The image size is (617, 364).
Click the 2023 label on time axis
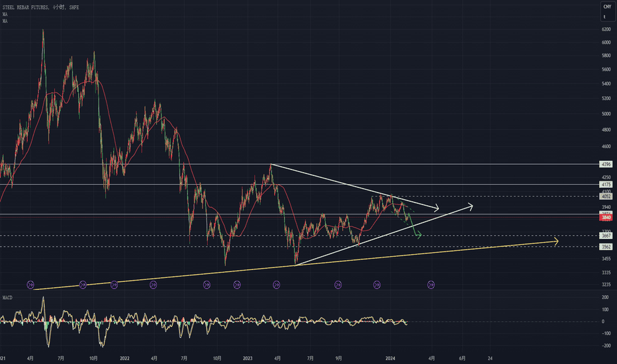tap(248, 359)
